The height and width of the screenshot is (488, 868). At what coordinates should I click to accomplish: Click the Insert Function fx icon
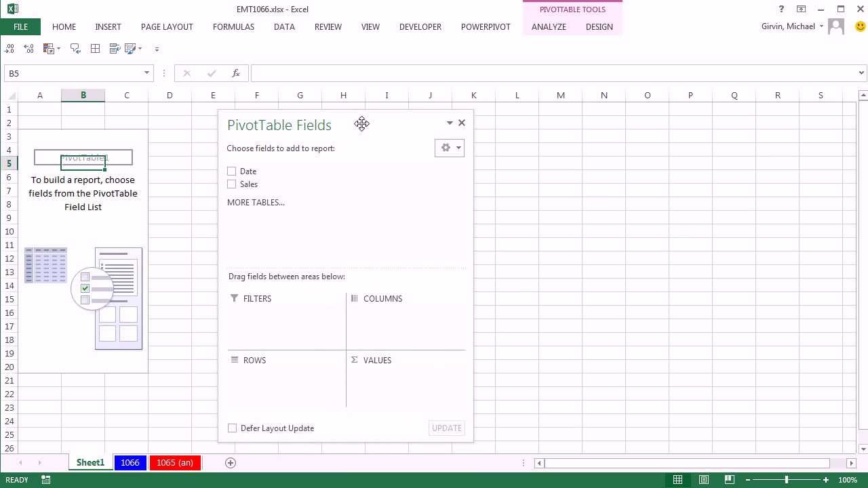[236, 73]
